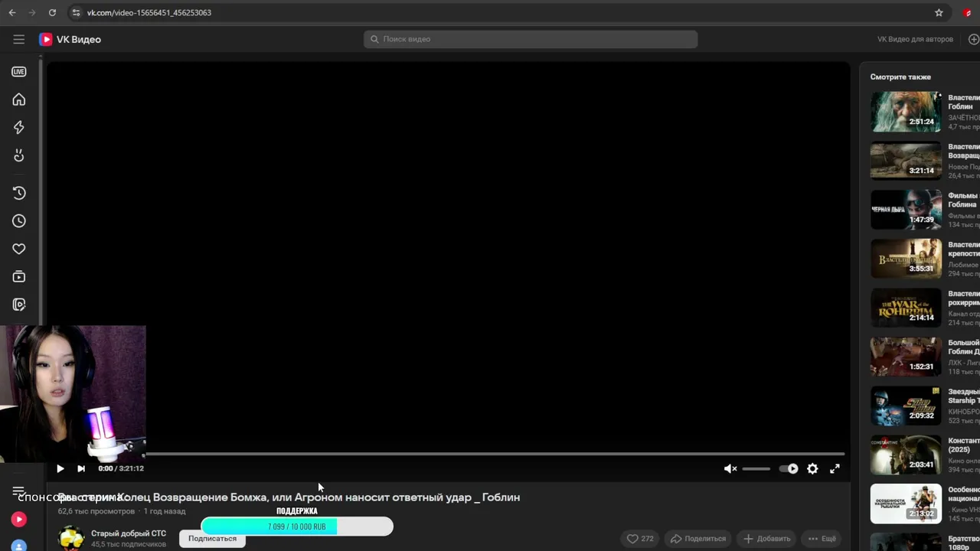Open The War of the Rohirrim thumbnail

906,307
